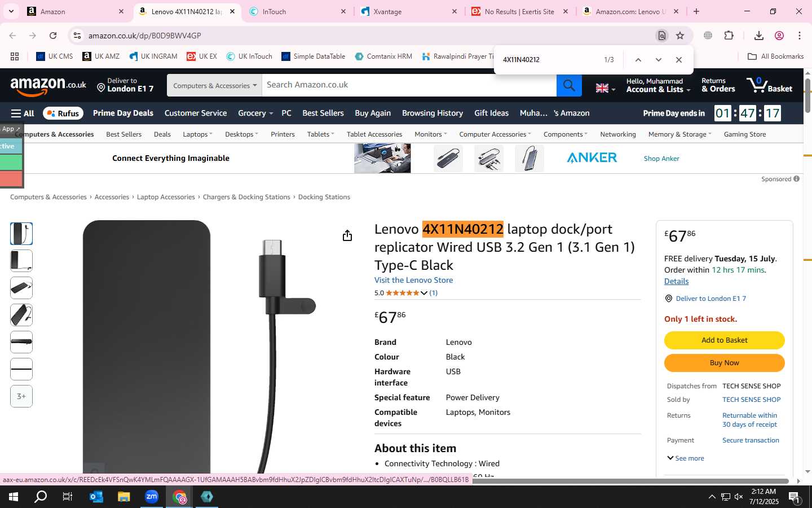Open Chrome profile avatar icon

pos(779,36)
